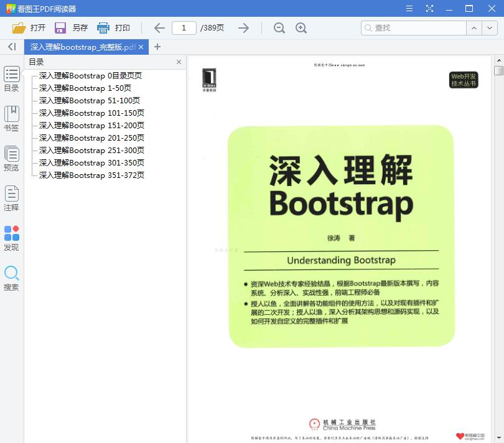Open a PDF file with 打开
The height and width of the screenshot is (443, 504).
29,28
